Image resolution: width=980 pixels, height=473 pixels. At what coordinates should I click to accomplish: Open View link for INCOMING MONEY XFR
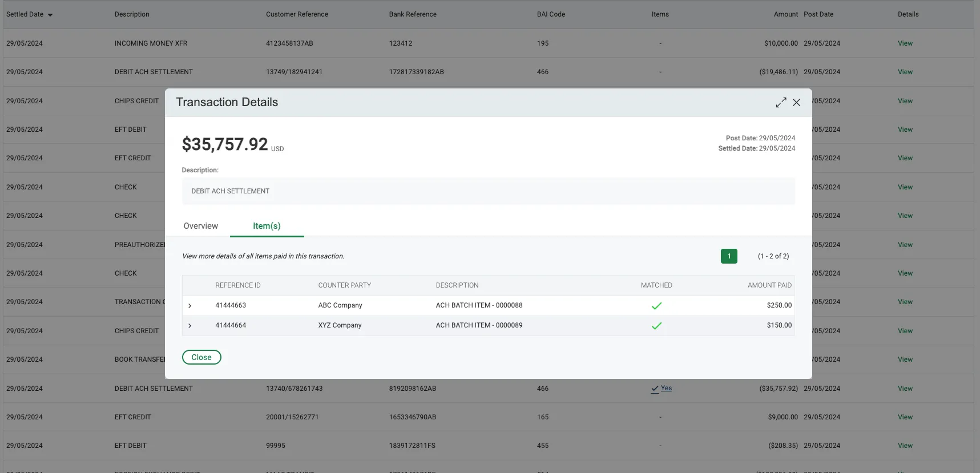pos(905,43)
